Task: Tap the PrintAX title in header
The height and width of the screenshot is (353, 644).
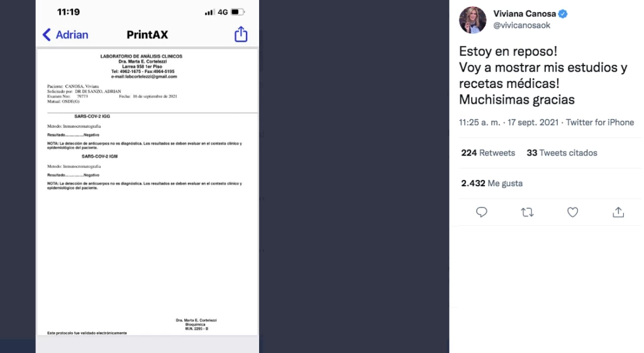Action: coord(147,35)
